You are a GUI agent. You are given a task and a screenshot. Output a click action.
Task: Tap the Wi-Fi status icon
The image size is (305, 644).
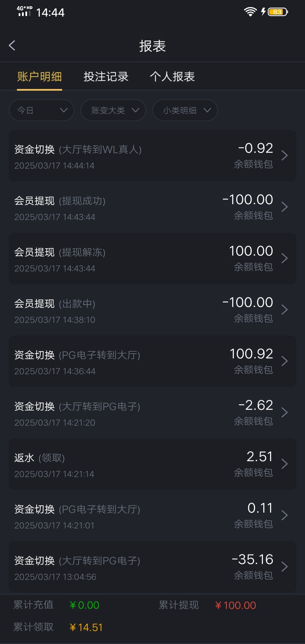tap(250, 12)
